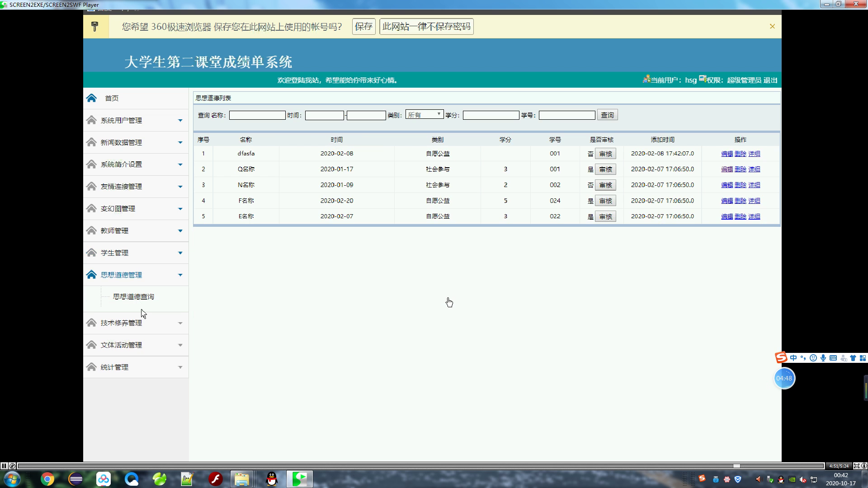Expand 系统用户管理 menu
Screen dimensions: 868x488
click(x=136, y=120)
